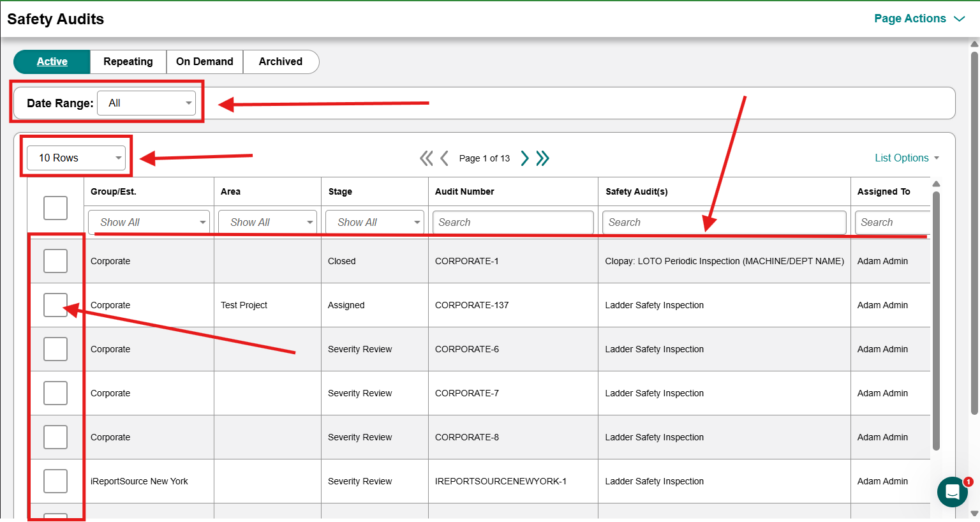The width and height of the screenshot is (980, 522).
Task: Click the CORPORATE-6 audit number cell
Action: [x=513, y=349]
